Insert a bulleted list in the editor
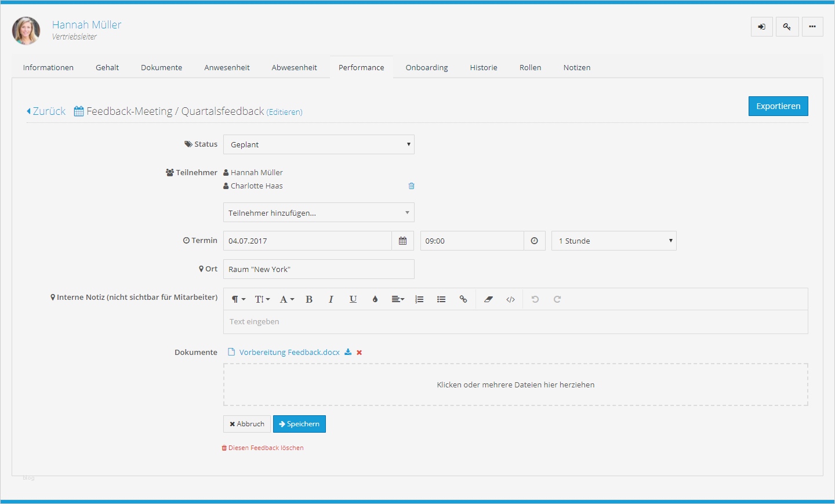Image resolution: width=835 pixels, height=504 pixels. (441, 299)
